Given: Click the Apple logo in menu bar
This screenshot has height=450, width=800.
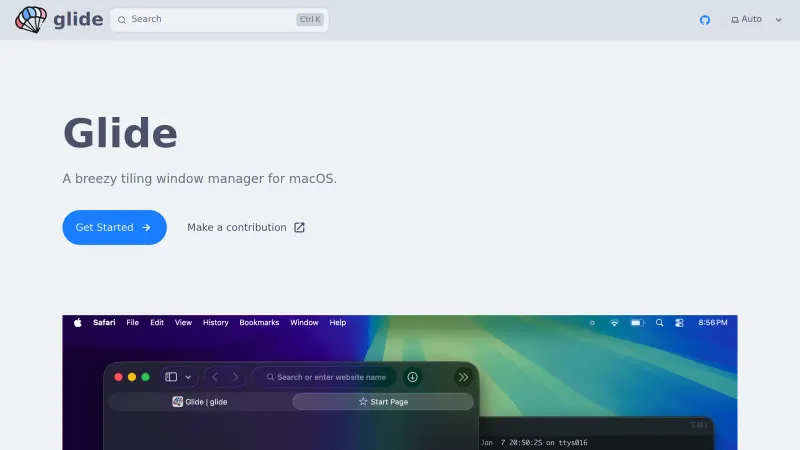Looking at the screenshot, I should 77,323.
